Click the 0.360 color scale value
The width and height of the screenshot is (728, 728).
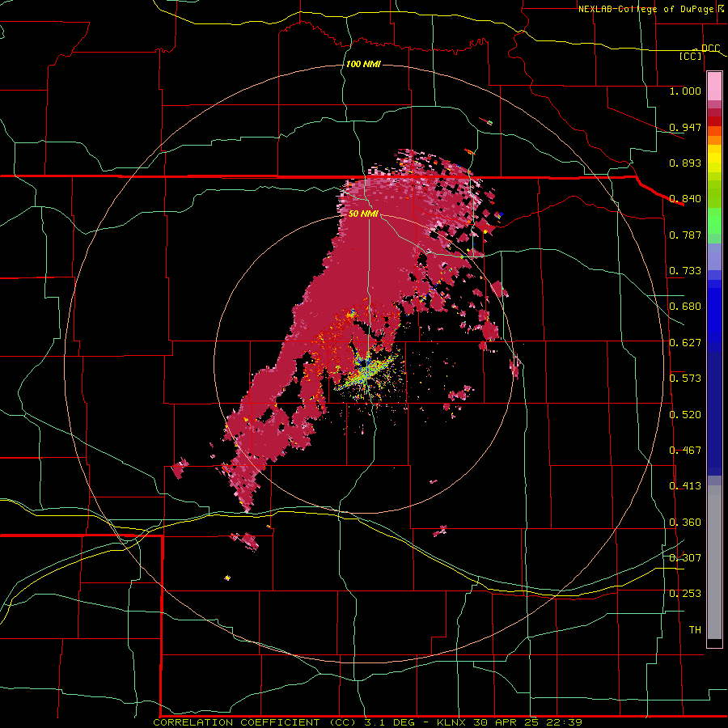coord(685,523)
